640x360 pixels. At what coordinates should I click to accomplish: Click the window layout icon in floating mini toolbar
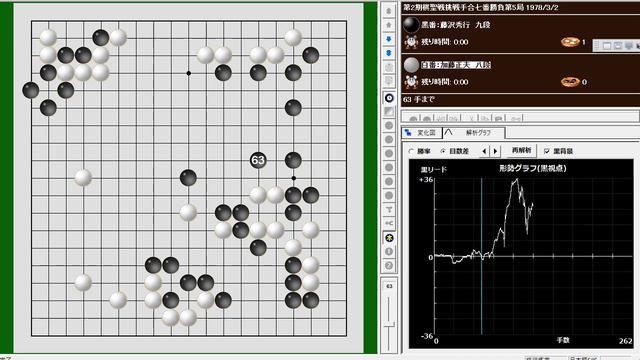coord(607,46)
